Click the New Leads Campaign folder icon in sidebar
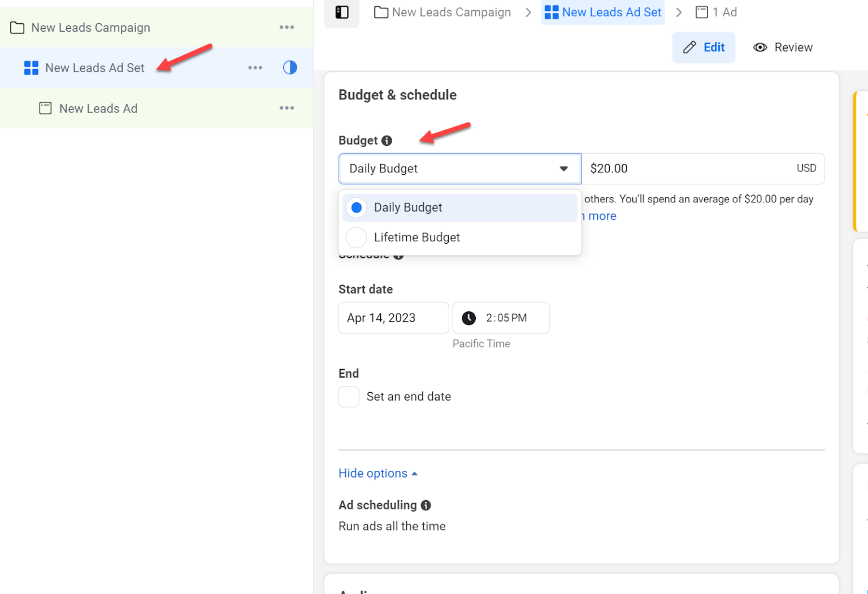868x594 pixels. tap(18, 28)
